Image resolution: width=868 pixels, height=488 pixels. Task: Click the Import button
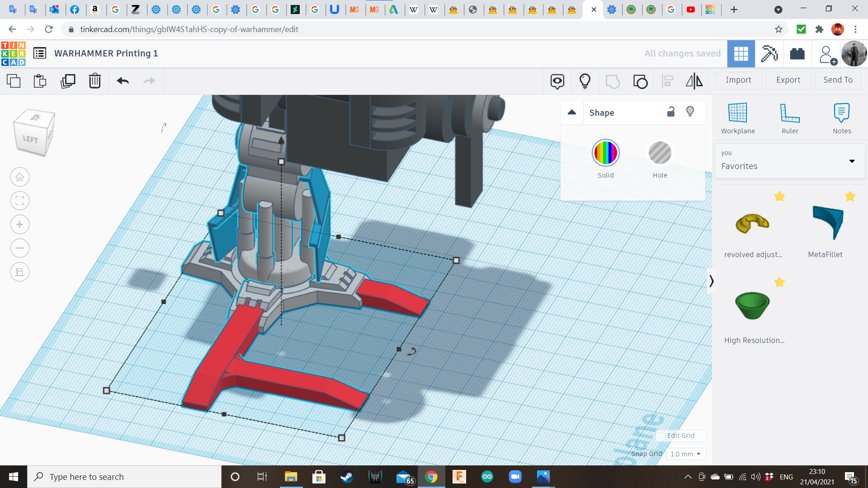point(738,80)
